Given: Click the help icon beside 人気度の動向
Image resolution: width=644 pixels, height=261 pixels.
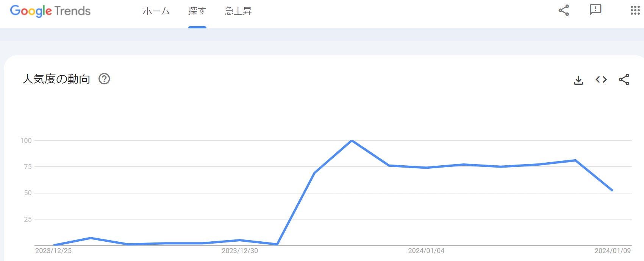Looking at the screenshot, I should click(x=104, y=79).
